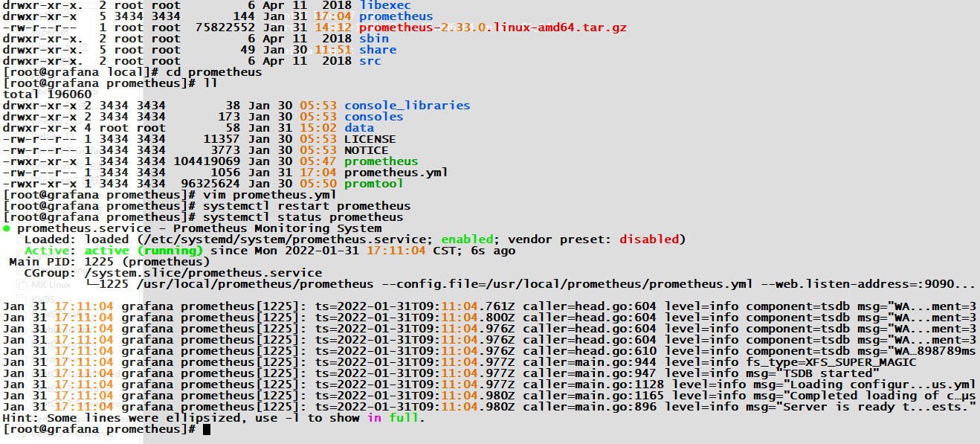Click the file size 104419069

tap(207, 161)
